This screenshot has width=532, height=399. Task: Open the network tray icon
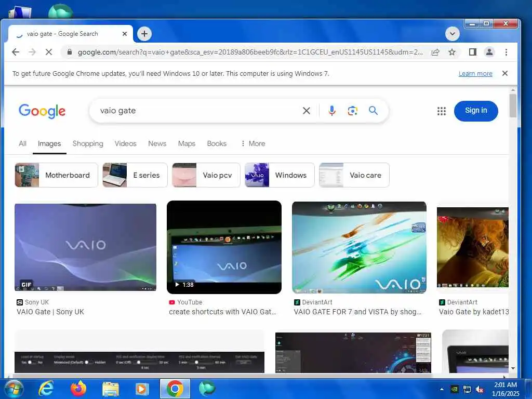pos(467,390)
